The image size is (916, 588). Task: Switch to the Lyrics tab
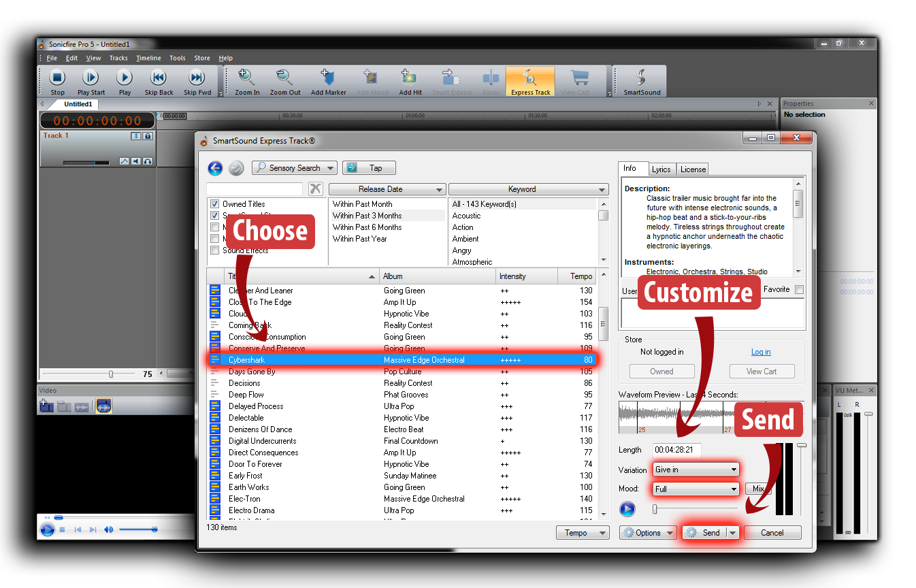coord(661,169)
